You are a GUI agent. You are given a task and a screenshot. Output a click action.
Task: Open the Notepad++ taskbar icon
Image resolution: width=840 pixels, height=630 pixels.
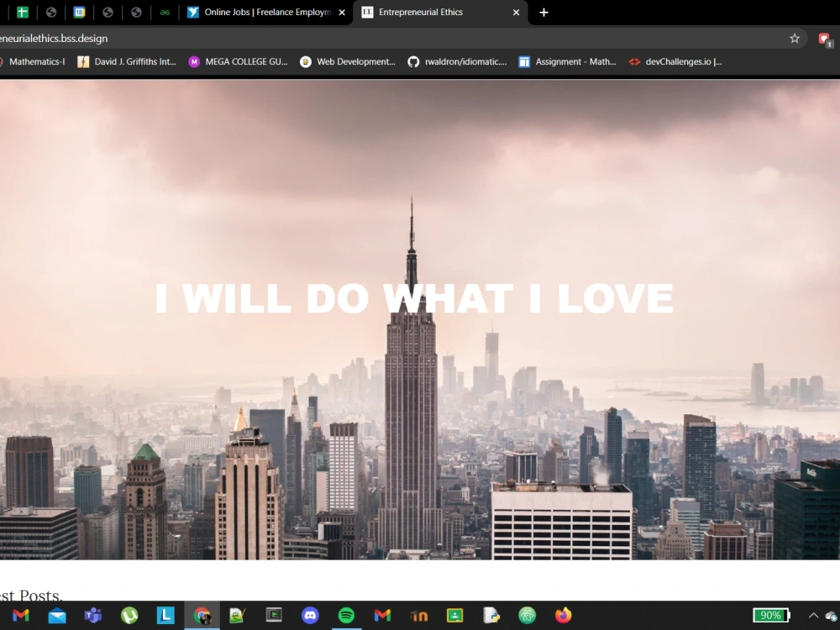point(238,616)
